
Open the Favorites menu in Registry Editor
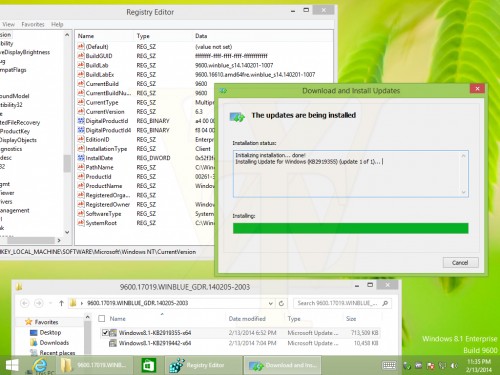coord(33,24)
